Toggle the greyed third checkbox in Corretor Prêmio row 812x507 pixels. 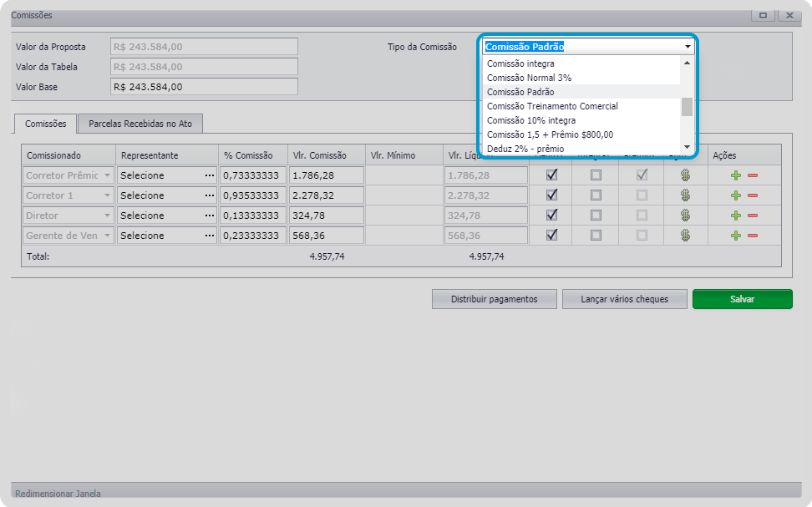click(x=642, y=175)
